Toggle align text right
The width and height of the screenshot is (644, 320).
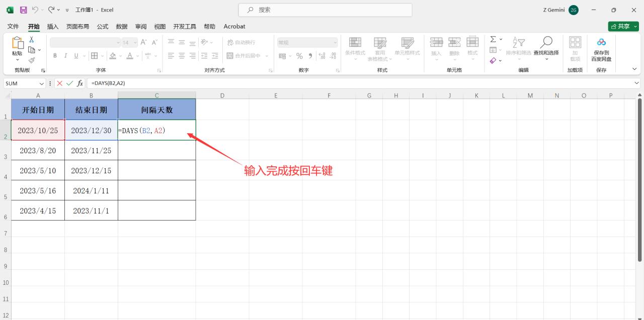tap(193, 56)
